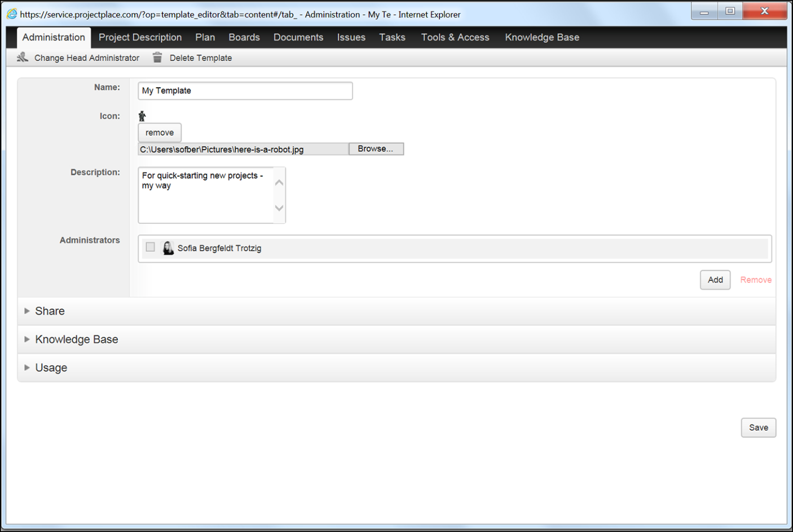This screenshot has height=532, width=793.
Task: Click remove under the Icon field
Action: [159, 132]
